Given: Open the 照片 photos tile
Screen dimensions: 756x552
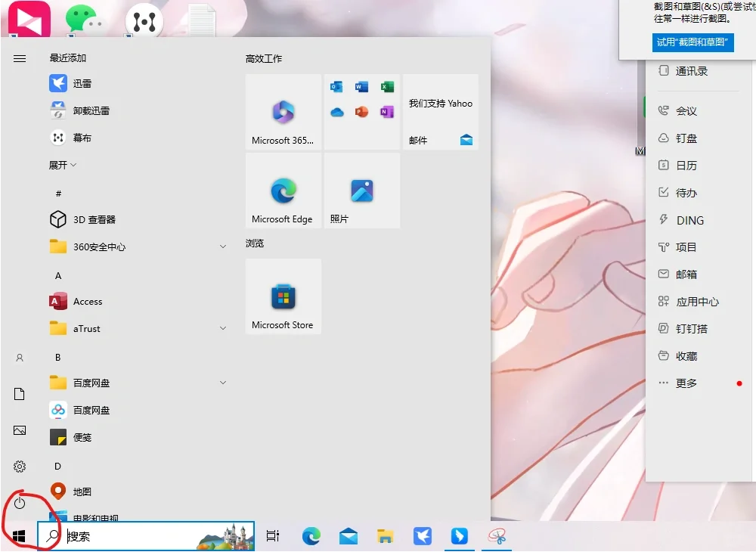Looking at the screenshot, I should 362,191.
